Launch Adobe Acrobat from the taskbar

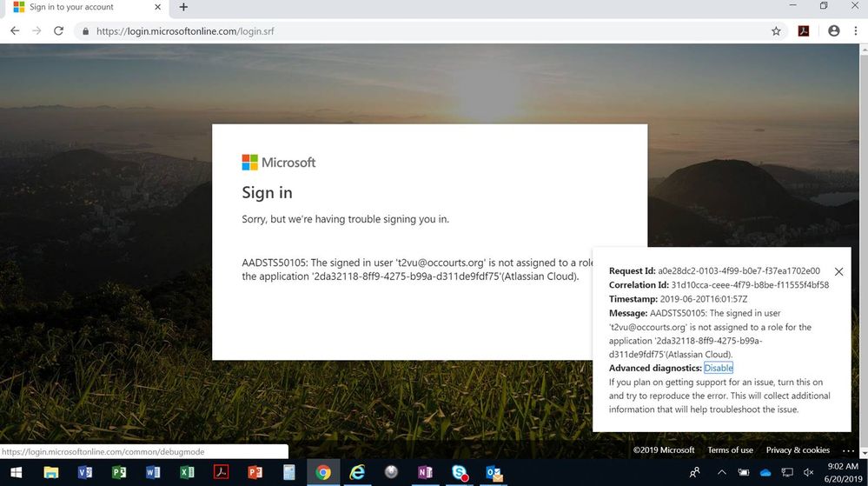pos(221,472)
